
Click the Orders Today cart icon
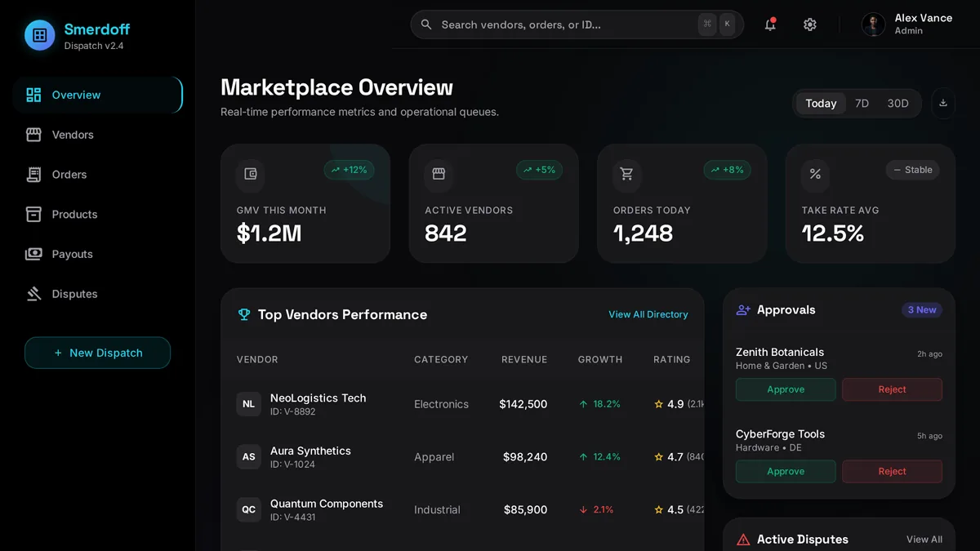click(x=627, y=174)
